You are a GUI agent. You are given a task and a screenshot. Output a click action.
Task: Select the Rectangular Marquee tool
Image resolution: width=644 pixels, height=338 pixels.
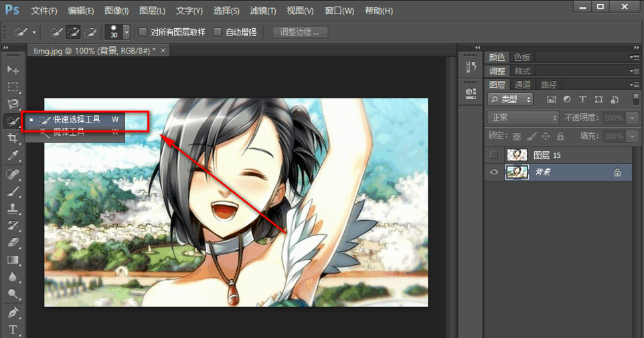[x=12, y=87]
